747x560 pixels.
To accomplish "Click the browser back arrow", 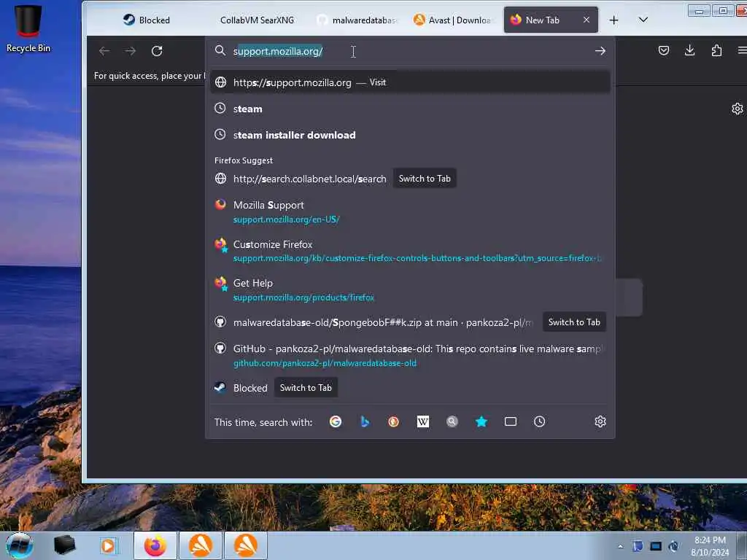I will 104,51.
